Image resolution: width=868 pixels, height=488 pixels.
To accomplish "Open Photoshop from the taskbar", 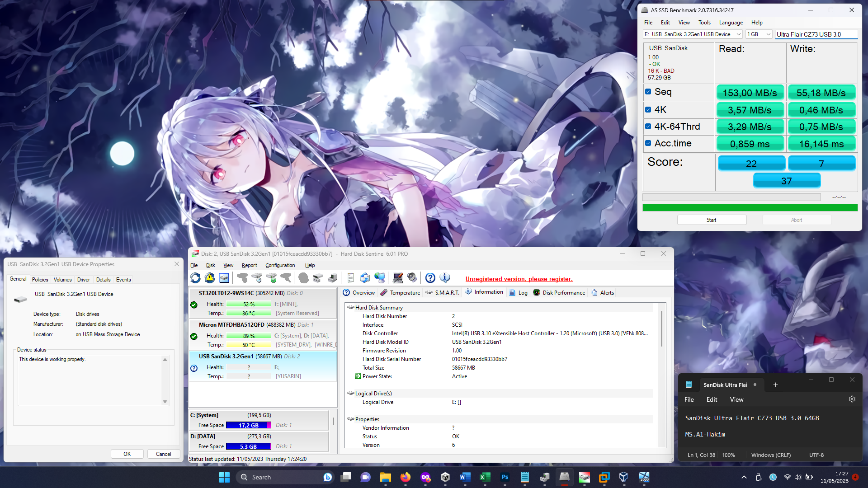I will tap(505, 477).
